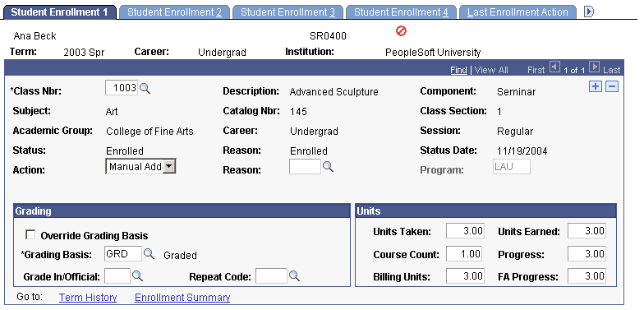Click the First link
The image size is (644, 310).
tap(536, 71)
